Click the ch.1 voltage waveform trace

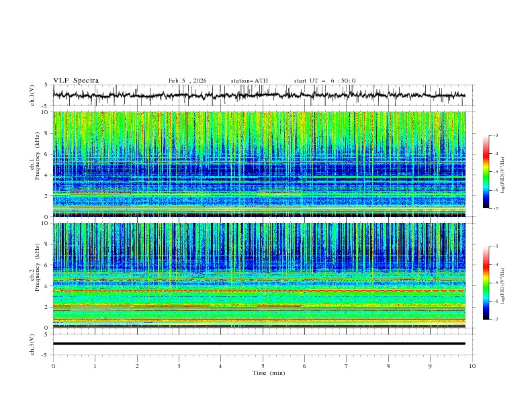point(259,95)
